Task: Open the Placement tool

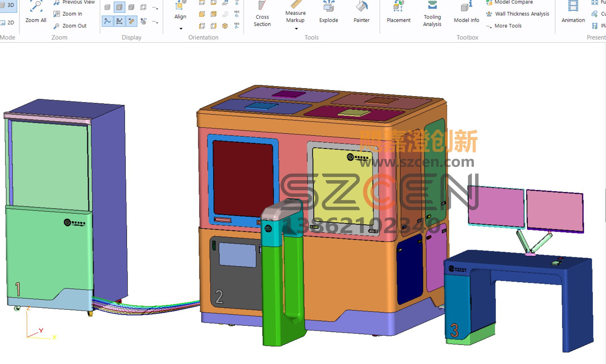Action: (399, 12)
